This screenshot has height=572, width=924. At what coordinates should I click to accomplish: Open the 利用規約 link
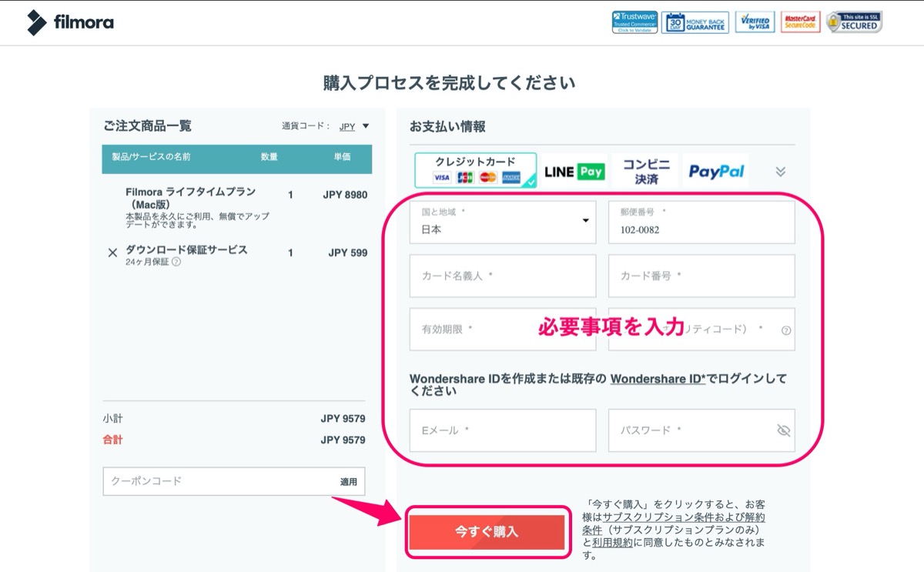612,543
